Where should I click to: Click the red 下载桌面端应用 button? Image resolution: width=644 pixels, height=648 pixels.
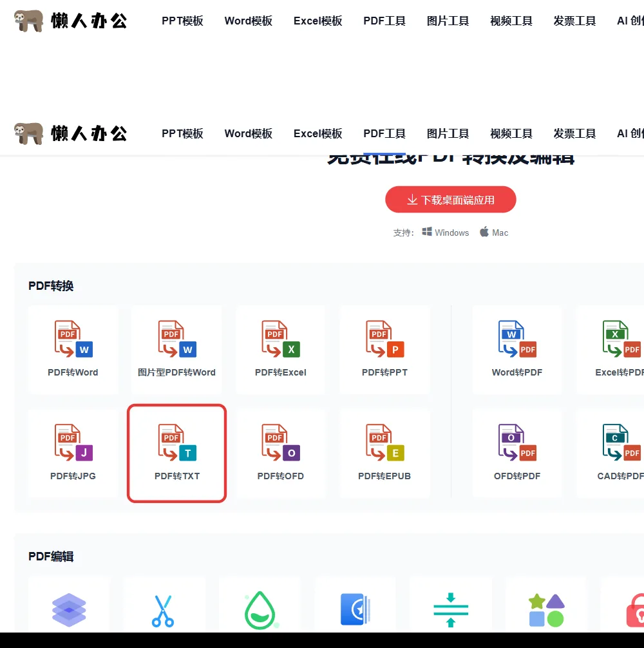click(451, 200)
